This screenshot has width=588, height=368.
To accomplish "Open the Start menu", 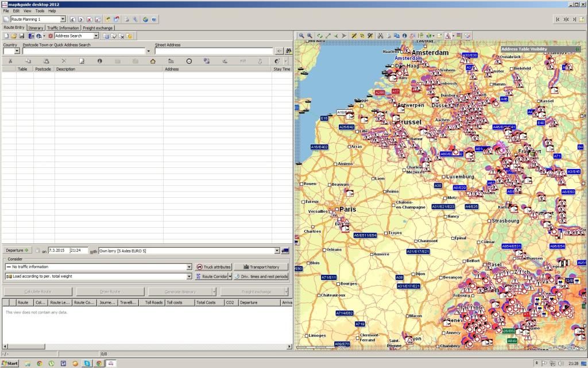I will [10, 363].
